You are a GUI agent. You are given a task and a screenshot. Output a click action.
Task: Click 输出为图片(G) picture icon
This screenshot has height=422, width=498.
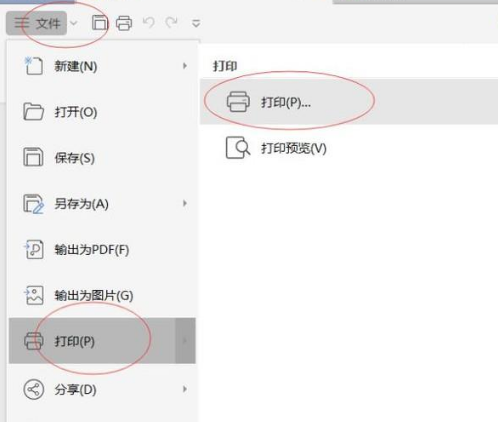(x=33, y=295)
